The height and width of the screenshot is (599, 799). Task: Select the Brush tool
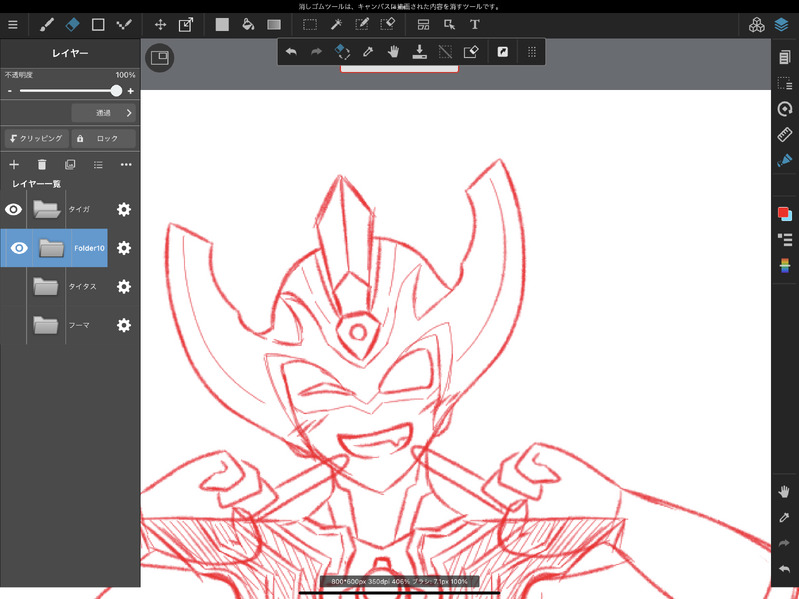click(47, 24)
